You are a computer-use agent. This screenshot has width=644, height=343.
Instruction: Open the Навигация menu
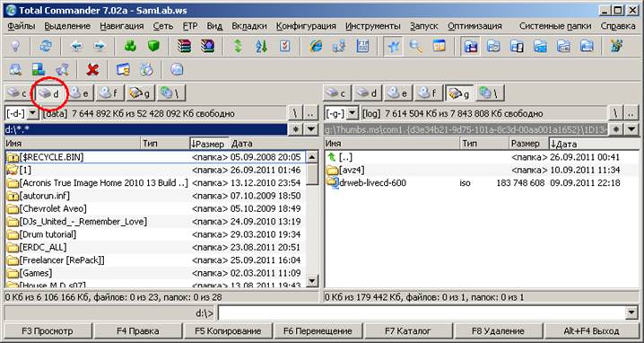(x=122, y=26)
